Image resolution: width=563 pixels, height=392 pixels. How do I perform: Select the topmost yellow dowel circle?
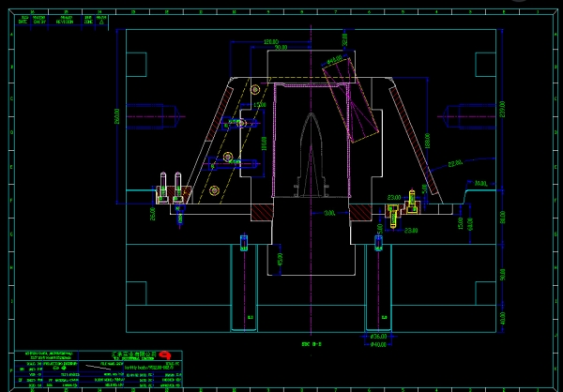point(255,89)
